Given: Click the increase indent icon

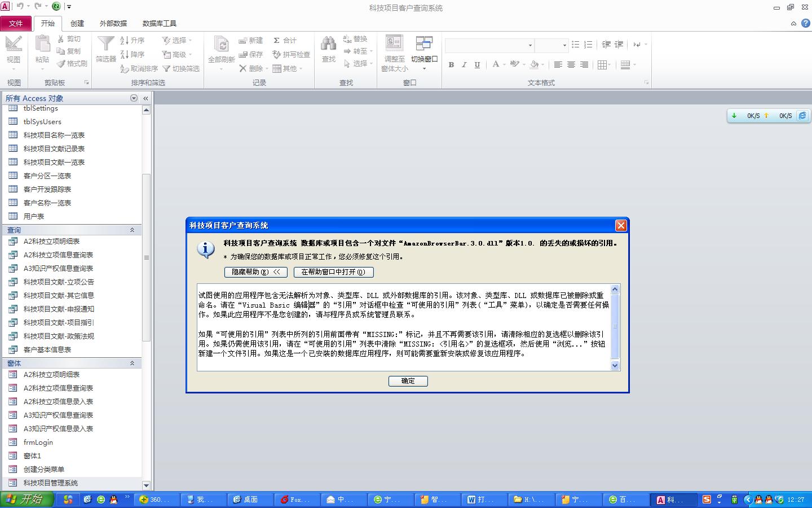Looking at the screenshot, I should (x=619, y=45).
